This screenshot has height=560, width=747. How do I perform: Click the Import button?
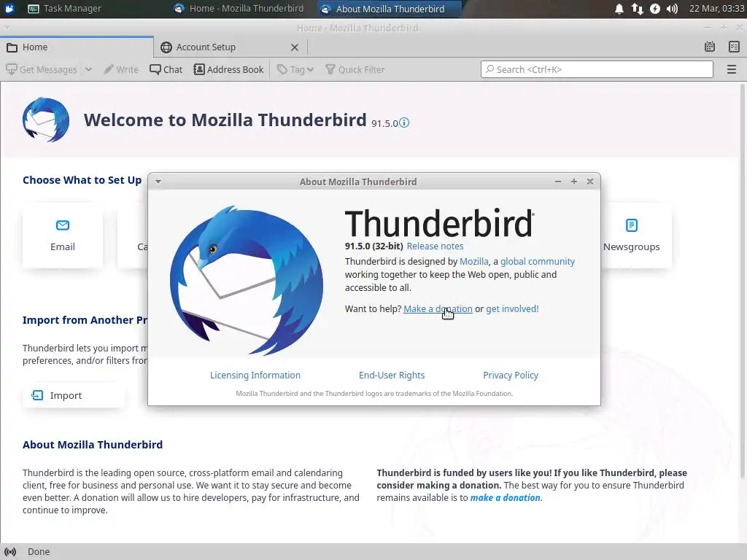pyautogui.click(x=74, y=395)
